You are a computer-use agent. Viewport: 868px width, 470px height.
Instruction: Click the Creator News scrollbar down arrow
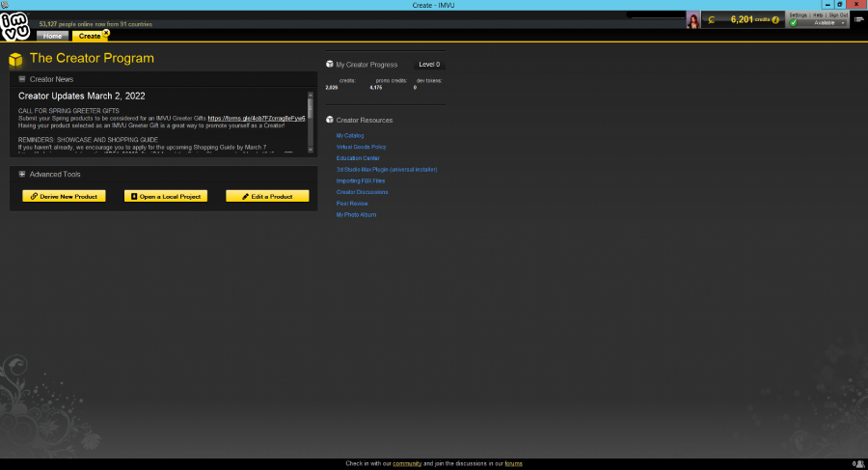[x=310, y=150]
